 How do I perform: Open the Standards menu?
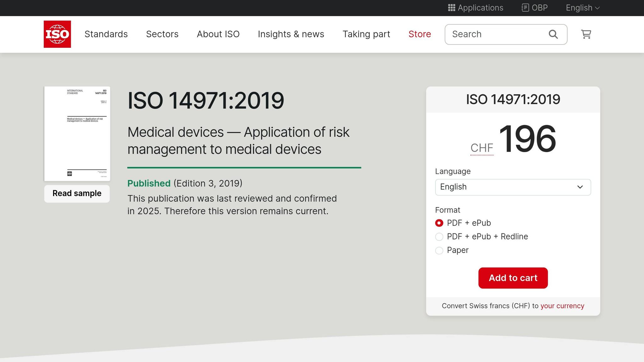point(106,34)
